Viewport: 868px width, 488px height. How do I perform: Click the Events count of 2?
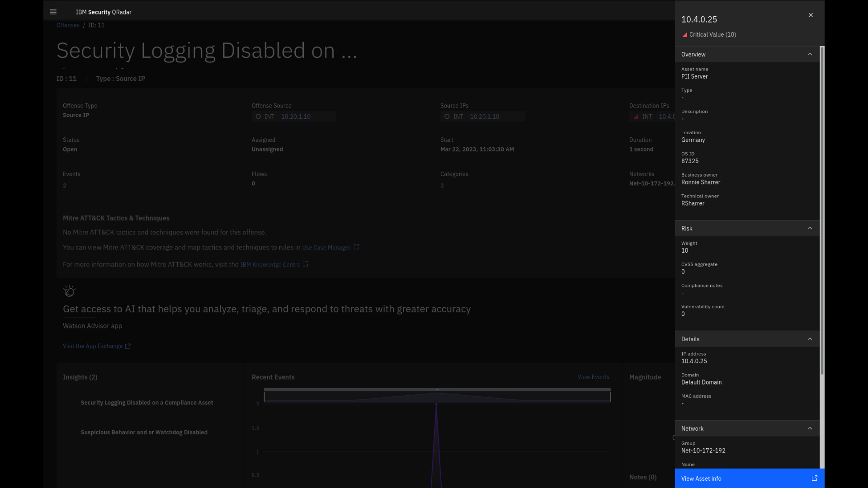pos(65,185)
